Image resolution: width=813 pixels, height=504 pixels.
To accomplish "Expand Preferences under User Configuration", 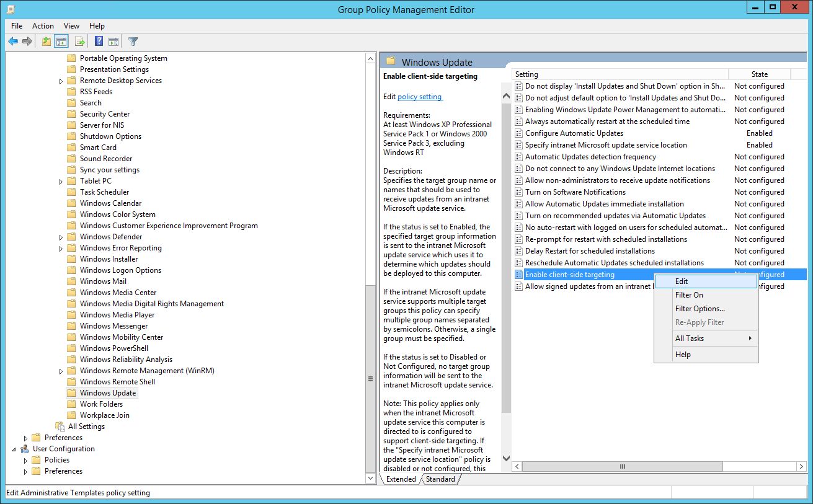I will [x=25, y=472].
